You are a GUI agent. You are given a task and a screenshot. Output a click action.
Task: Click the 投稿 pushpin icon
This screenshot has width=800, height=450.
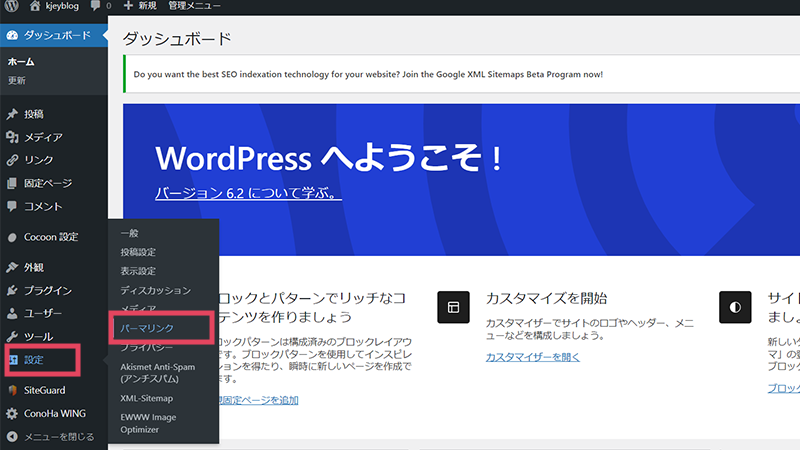12,114
